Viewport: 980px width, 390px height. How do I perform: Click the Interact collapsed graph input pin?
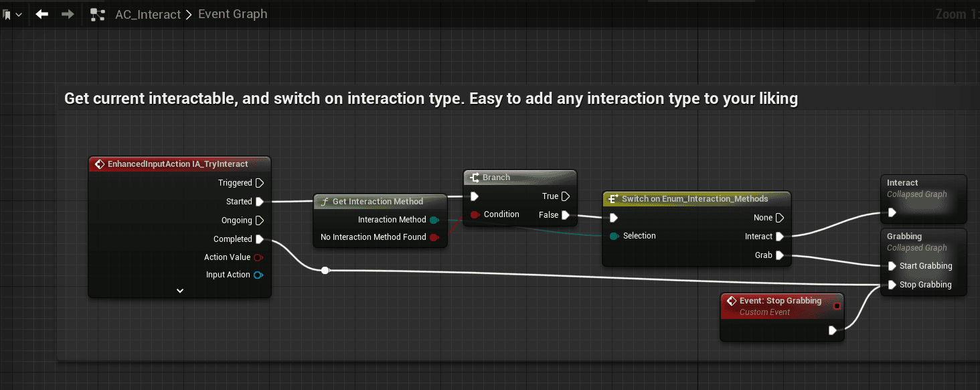pos(892,213)
